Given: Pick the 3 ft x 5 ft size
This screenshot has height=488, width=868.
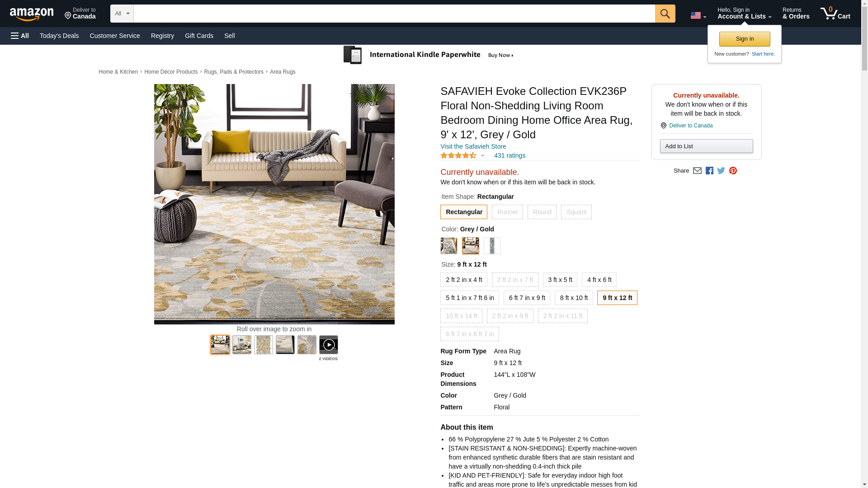Looking at the screenshot, I should pyautogui.click(x=560, y=280).
